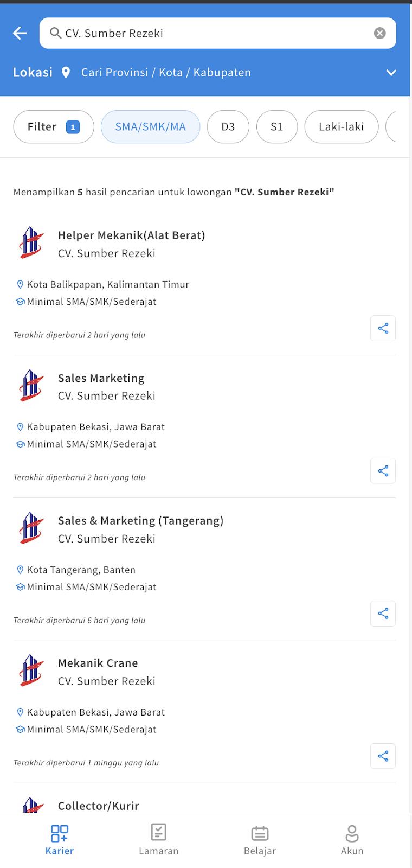Share the Helper Mekanik(Alat Berat) job
The height and width of the screenshot is (868, 412).
tap(383, 328)
